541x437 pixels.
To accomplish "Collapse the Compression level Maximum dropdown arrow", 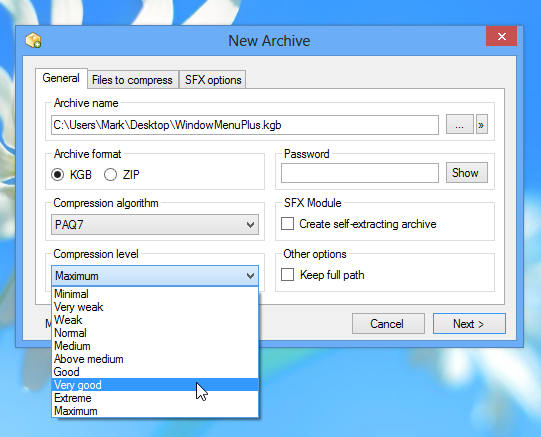I will 250,276.
